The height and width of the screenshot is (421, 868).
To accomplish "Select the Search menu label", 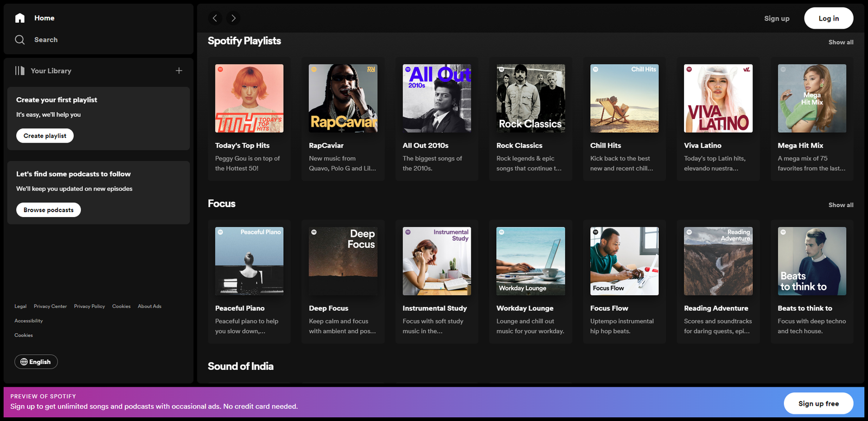I will tap(46, 40).
